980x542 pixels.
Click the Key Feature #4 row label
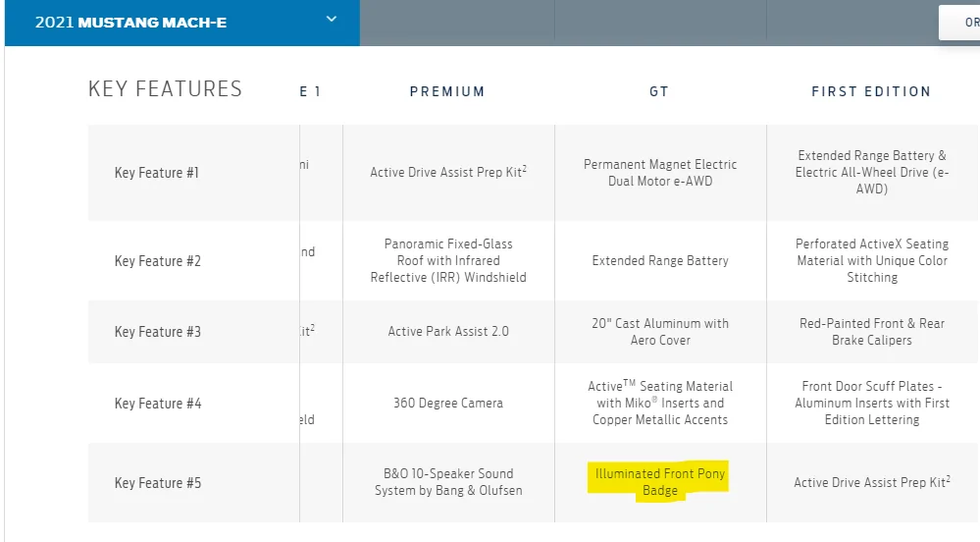158,404
